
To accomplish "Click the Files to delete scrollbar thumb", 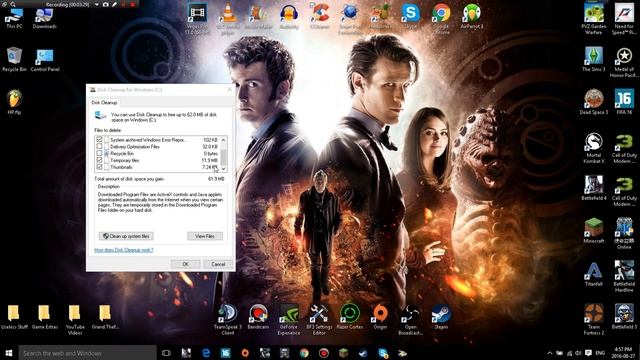I will click(x=224, y=156).
